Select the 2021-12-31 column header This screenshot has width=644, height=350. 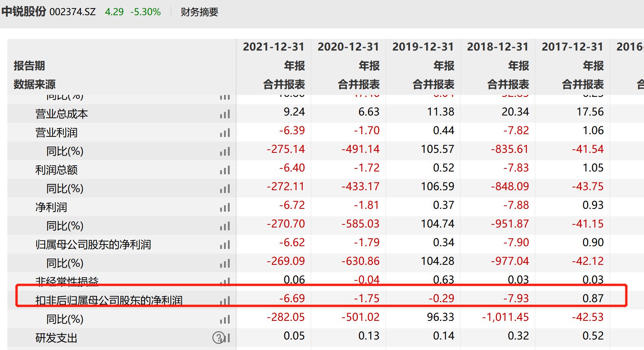[274, 47]
